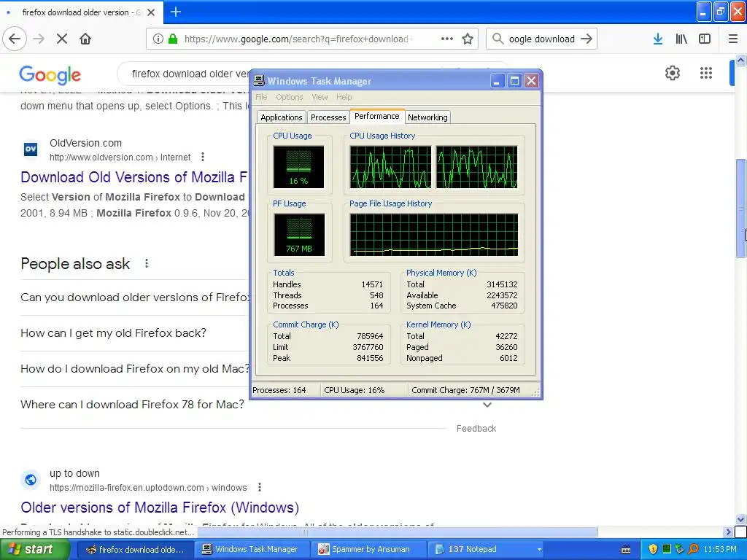The image size is (747, 560).
Task: Switch to the Applications tab
Action: [x=281, y=117]
